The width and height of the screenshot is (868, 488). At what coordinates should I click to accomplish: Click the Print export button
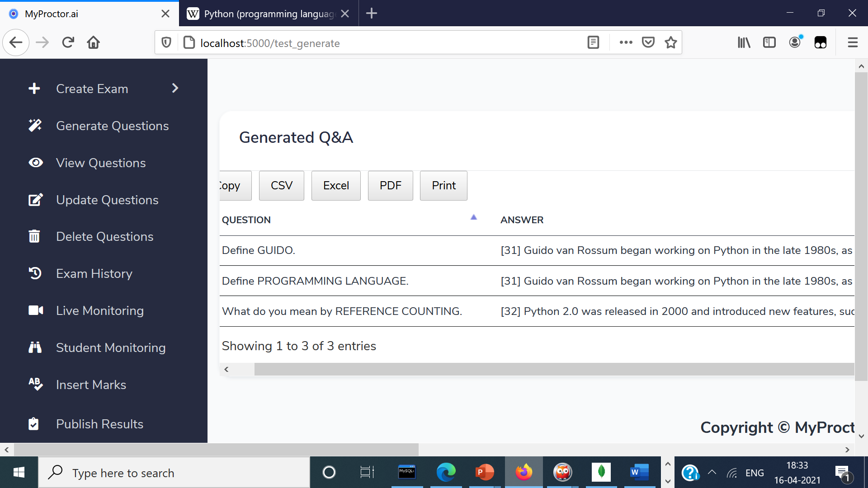pyautogui.click(x=443, y=185)
